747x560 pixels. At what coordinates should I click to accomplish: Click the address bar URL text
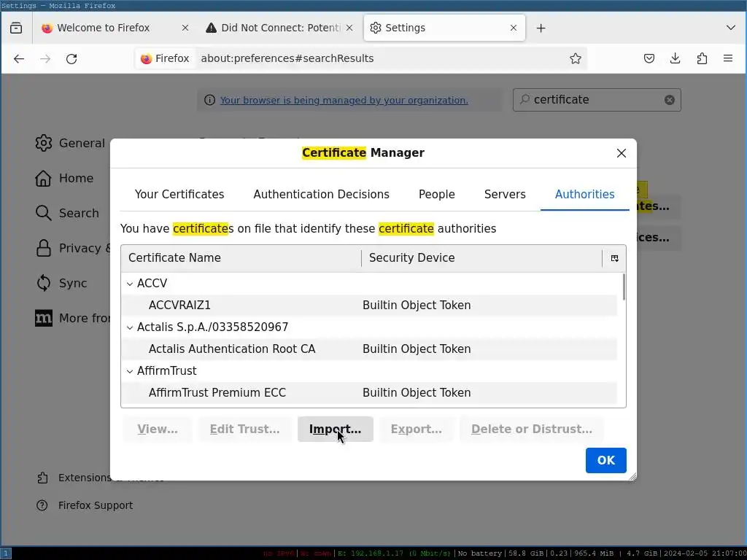pos(287,58)
